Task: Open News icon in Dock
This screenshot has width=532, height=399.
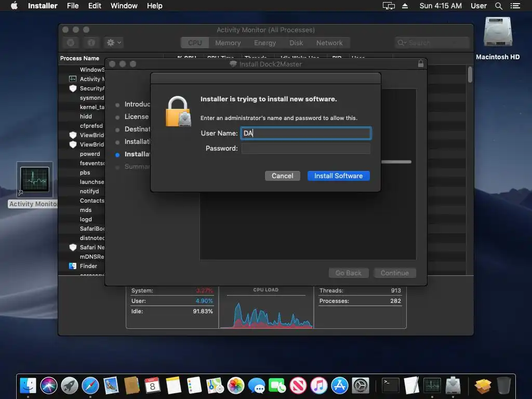Action: tap(298, 386)
